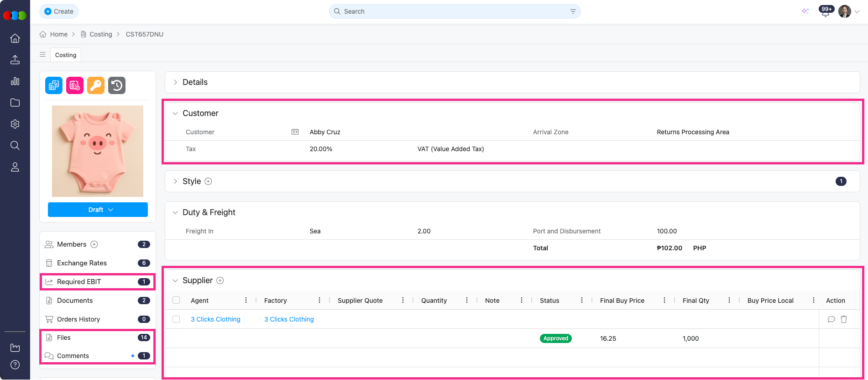This screenshot has width=868, height=380.
Task: Click the blue copy costing icon
Action: (54, 85)
